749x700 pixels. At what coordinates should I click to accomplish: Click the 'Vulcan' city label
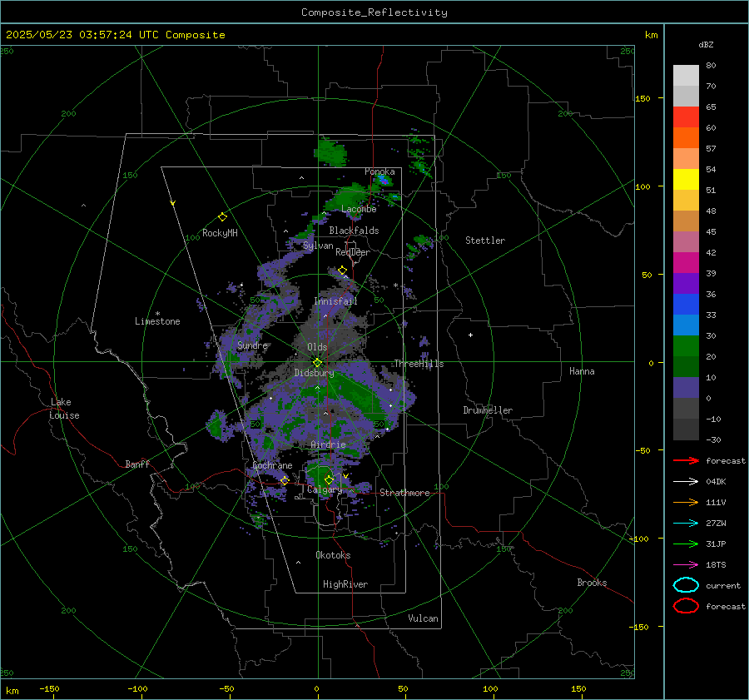pyautogui.click(x=424, y=618)
